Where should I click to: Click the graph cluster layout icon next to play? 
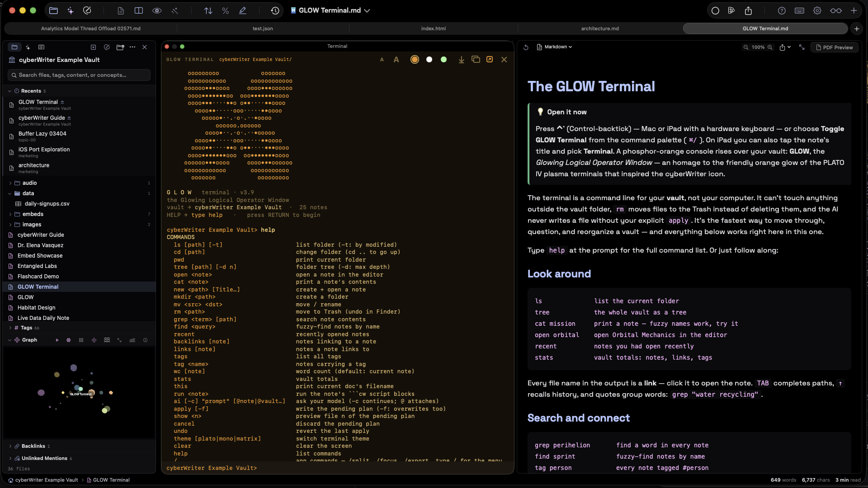point(69,340)
